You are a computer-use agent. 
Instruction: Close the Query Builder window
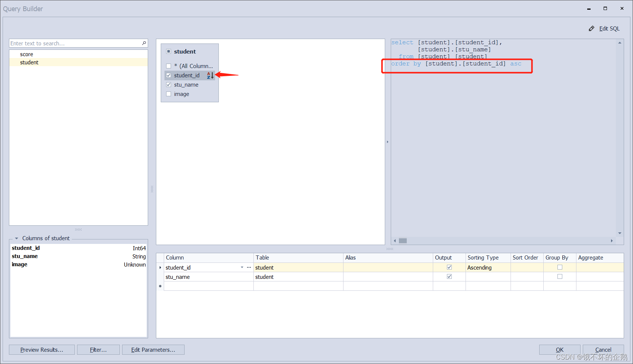click(x=622, y=9)
